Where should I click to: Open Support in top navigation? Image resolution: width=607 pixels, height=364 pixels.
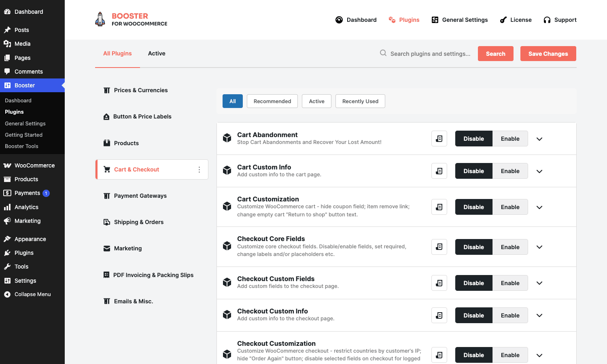pyautogui.click(x=560, y=20)
